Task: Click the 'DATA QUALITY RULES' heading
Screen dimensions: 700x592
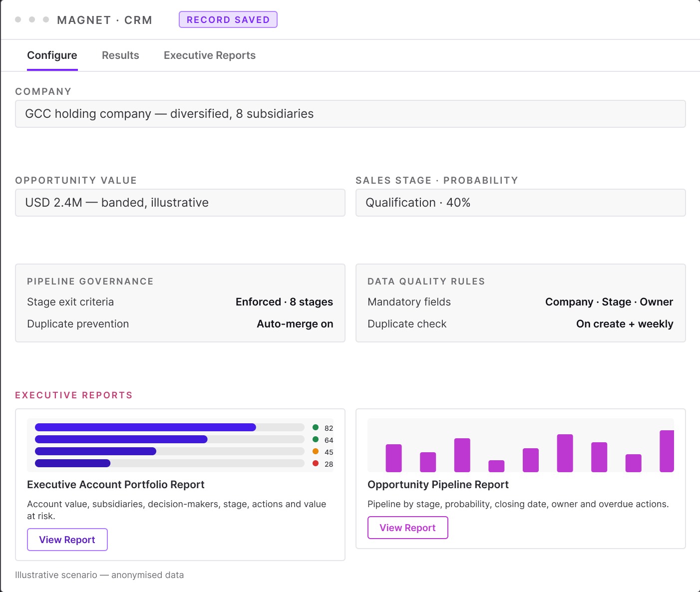Action: (426, 282)
